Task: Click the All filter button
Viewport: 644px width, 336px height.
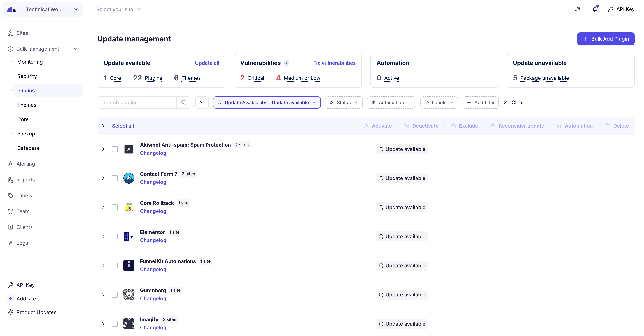Action: [202, 102]
